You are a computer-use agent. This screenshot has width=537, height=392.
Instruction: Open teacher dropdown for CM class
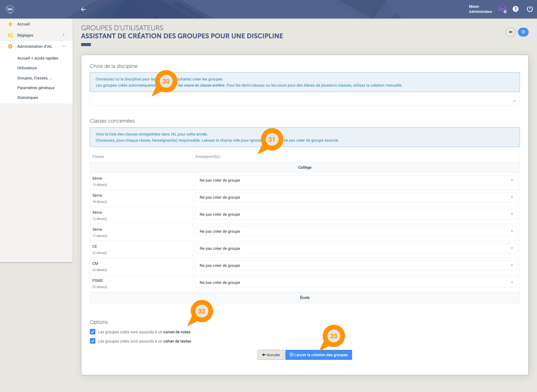click(x=356, y=265)
